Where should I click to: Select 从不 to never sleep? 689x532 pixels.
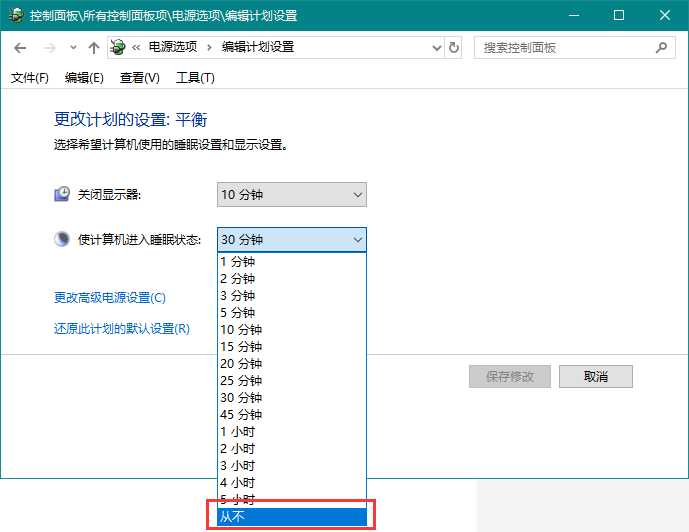pyautogui.click(x=292, y=517)
